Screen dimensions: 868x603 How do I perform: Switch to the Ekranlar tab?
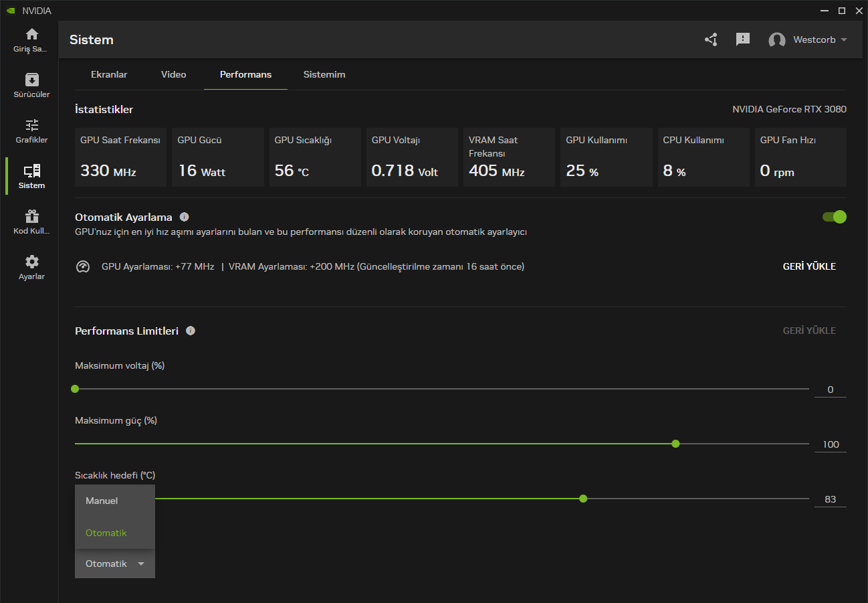pos(109,74)
